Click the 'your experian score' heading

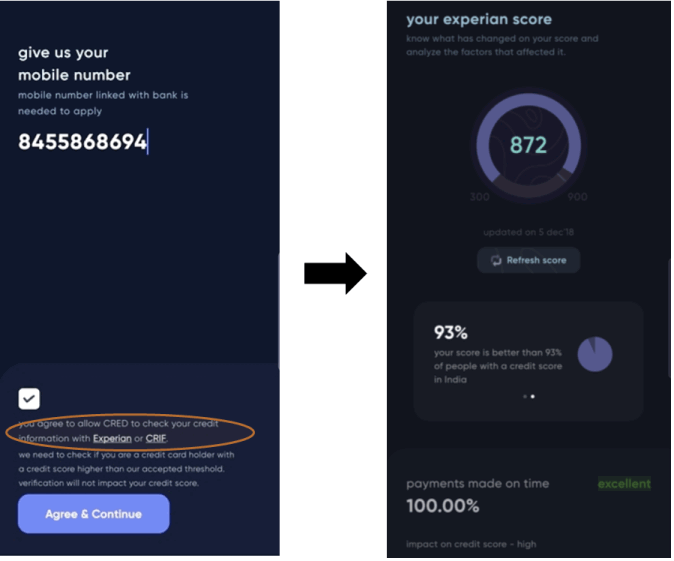click(479, 19)
